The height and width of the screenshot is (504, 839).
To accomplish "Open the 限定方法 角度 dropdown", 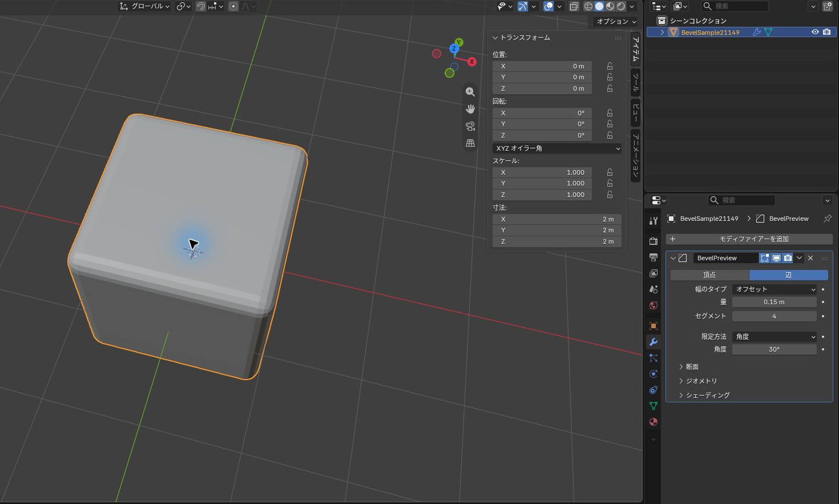I will [x=775, y=337].
